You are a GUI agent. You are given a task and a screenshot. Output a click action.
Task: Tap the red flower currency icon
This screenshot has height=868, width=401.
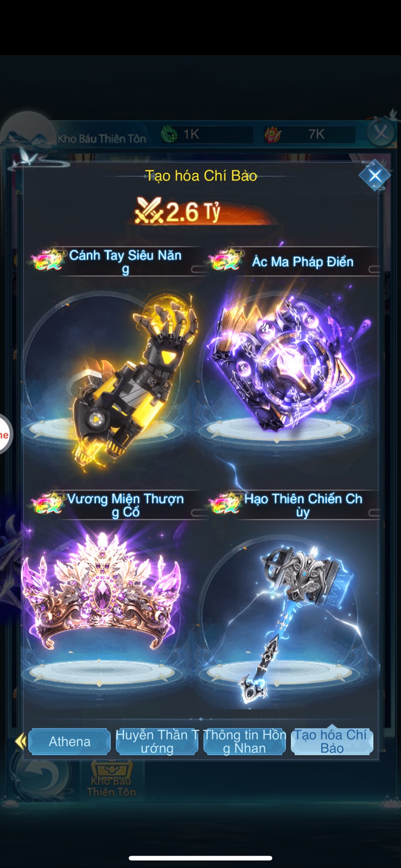[273, 134]
